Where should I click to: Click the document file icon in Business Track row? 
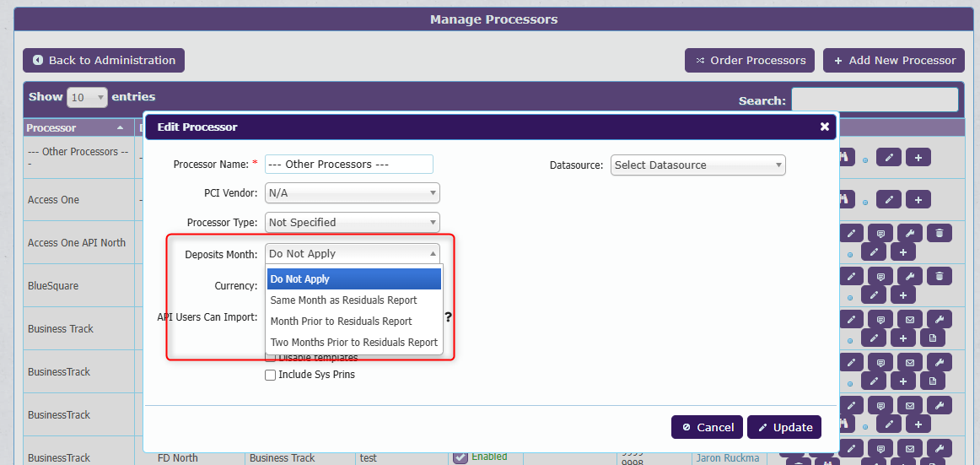pos(933,338)
